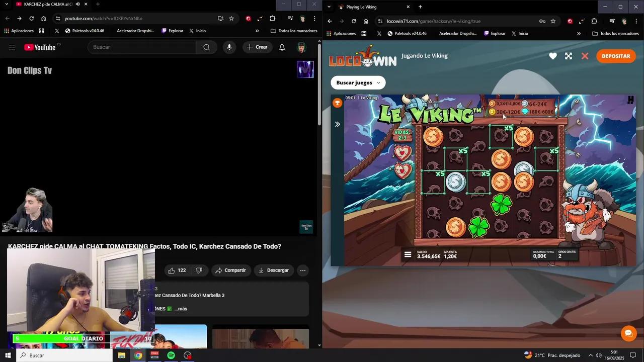Open live chat support bubble
Image resolution: width=644 pixels, height=362 pixels.
(628, 333)
